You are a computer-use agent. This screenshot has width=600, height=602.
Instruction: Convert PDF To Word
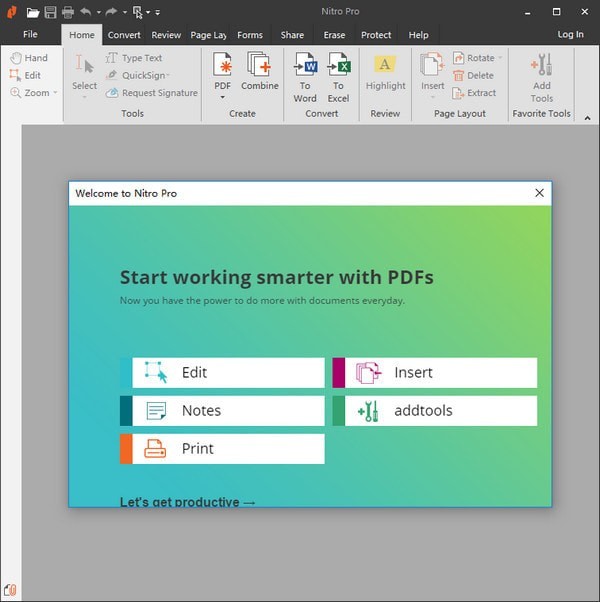(305, 76)
